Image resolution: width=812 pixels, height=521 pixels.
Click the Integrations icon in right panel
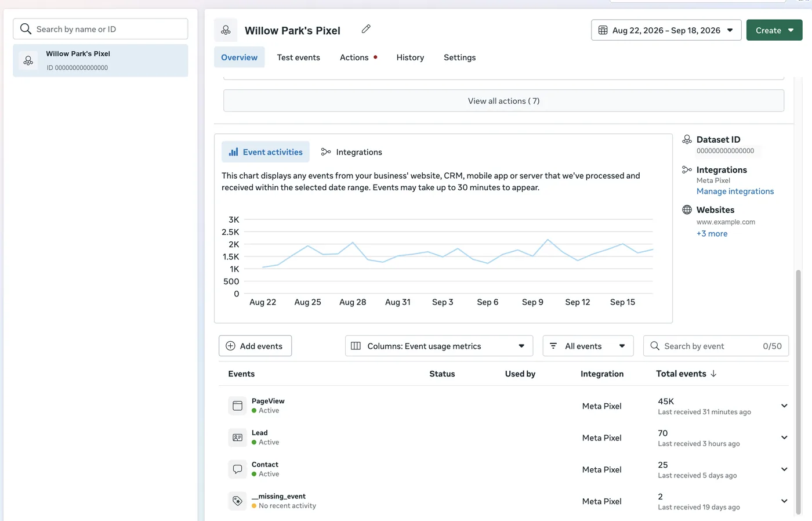(x=687, y=170)
